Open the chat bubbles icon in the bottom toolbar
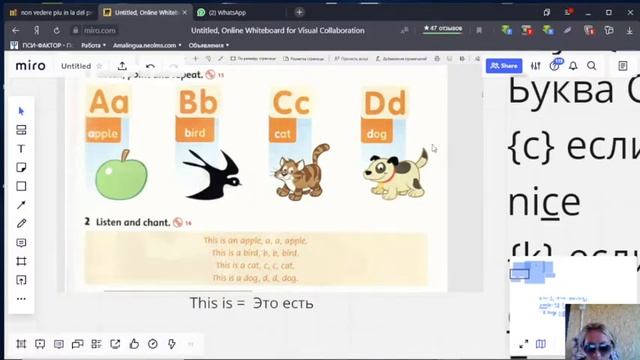Image resolution: width=640 pixels, height=360 pixels. pos(78,344)
